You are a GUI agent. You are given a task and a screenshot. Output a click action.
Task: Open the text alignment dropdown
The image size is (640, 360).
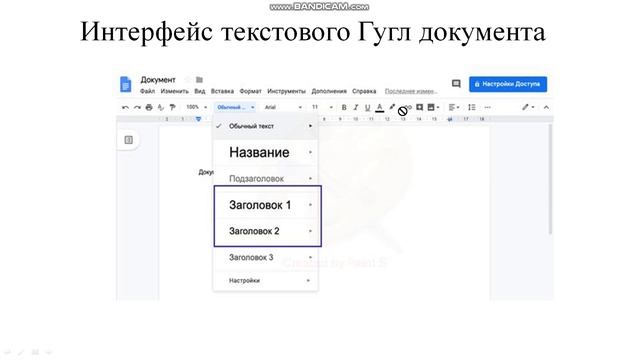(454, 107)
